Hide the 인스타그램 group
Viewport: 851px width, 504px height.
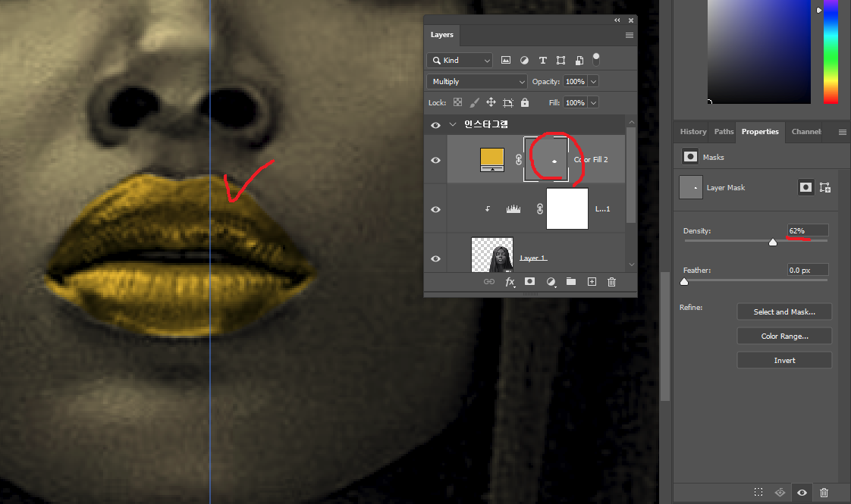435,125
